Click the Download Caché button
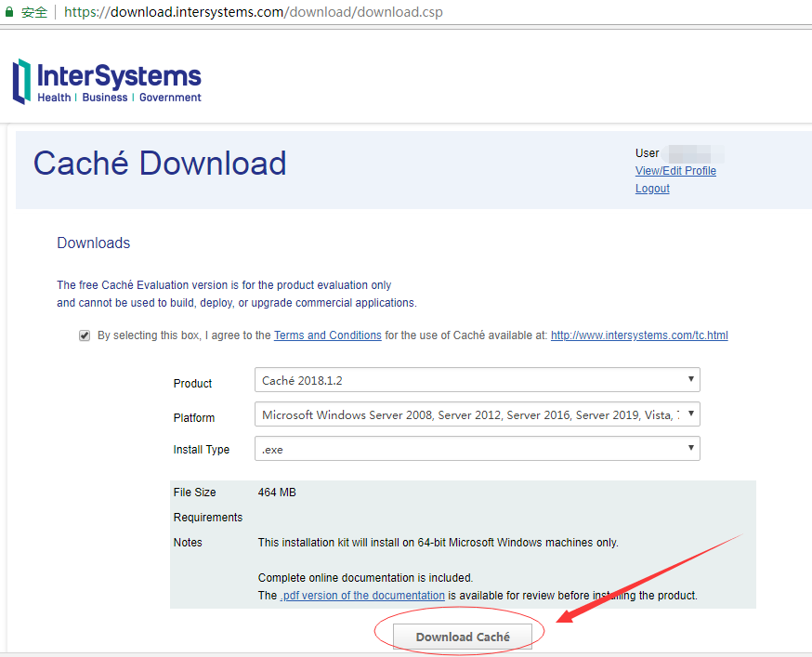This screenshot has width=812, height=657. 463,637
